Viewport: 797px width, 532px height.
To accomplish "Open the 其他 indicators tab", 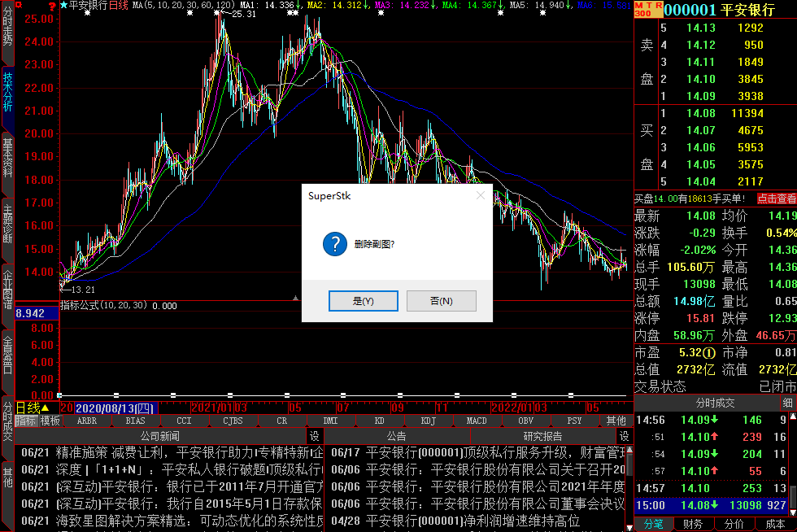I will [616, 421].
